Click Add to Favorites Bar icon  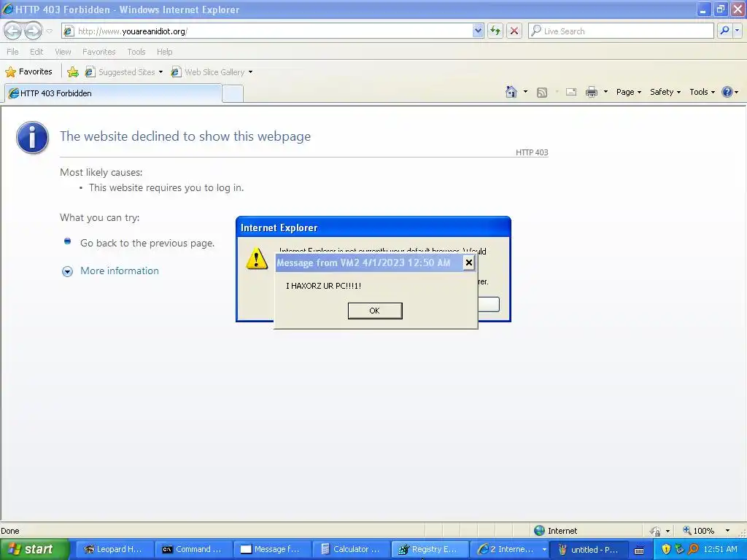(x=73, y=72)
